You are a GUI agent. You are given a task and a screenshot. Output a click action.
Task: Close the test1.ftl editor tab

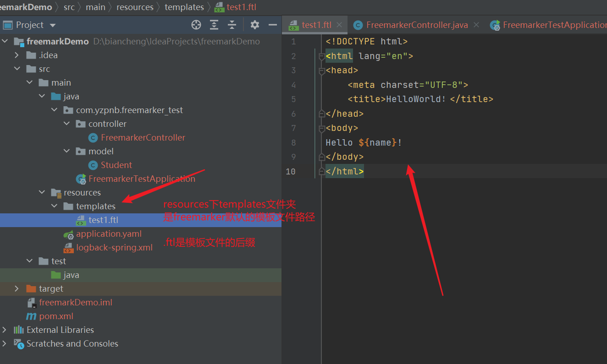point(339,25)
